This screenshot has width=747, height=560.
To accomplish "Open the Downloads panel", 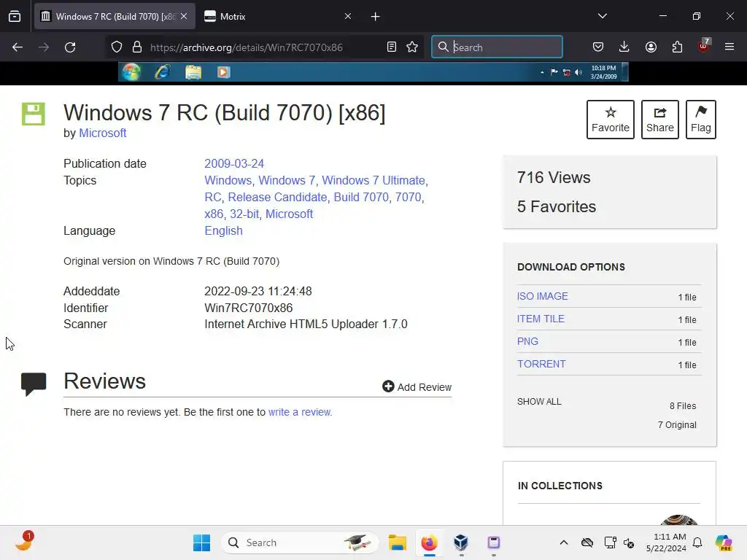I will pyautogui.click(x=624, y=47).
